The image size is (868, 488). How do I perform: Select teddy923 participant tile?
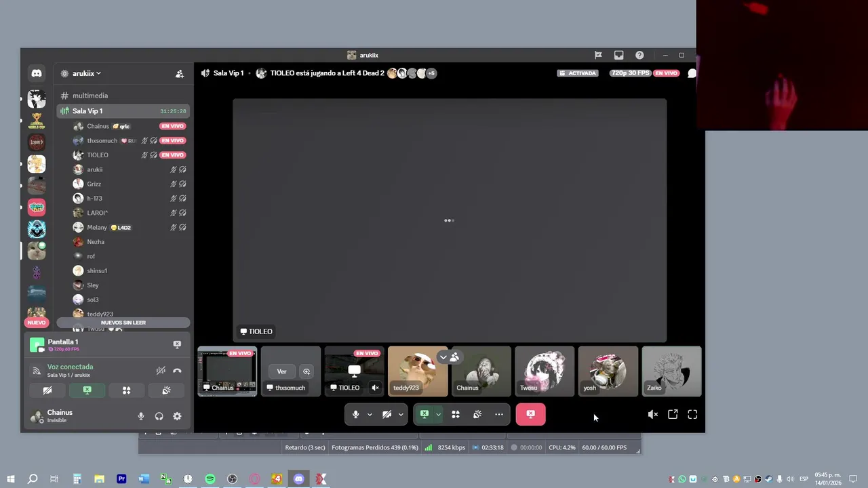pos(418,371)
